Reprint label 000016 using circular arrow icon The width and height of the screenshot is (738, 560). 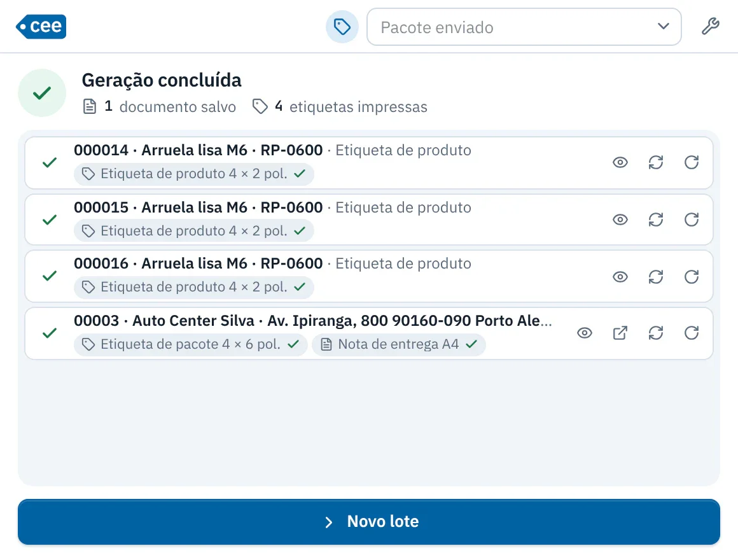[x=692, y=277]
